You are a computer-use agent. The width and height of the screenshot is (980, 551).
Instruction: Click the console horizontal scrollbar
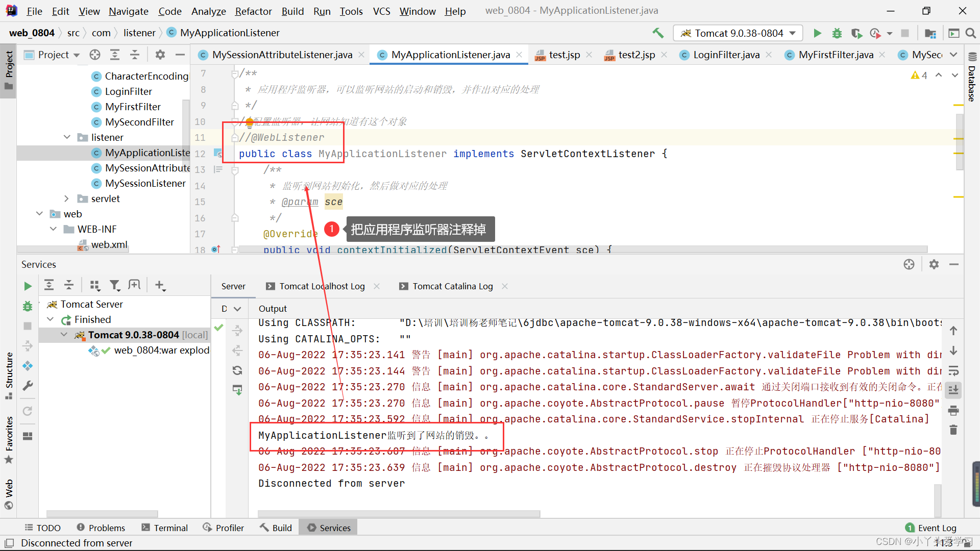click(x=398, y=514)
